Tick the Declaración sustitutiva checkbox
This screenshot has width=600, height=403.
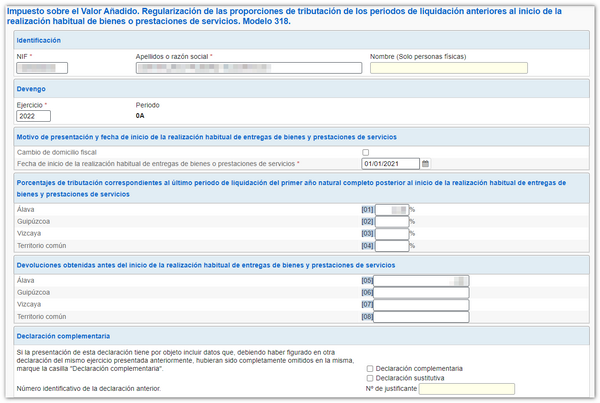pos(370,378)
